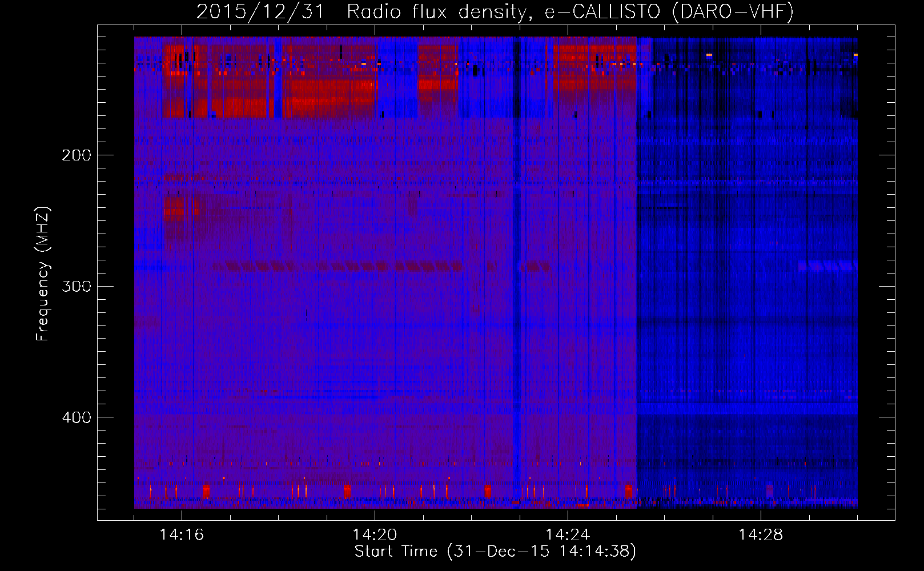Viewport: 924px width, 571px height.
Task: Click the plot title 'Radio flux density, e-CALLISTO (DARO-VHF)'
Action: (x=570, y=11)
